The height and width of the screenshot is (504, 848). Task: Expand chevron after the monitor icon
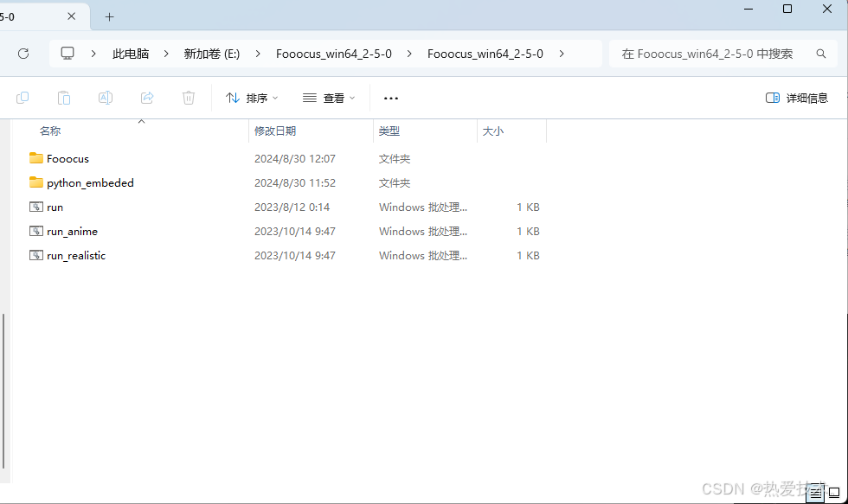coord(93,54)
